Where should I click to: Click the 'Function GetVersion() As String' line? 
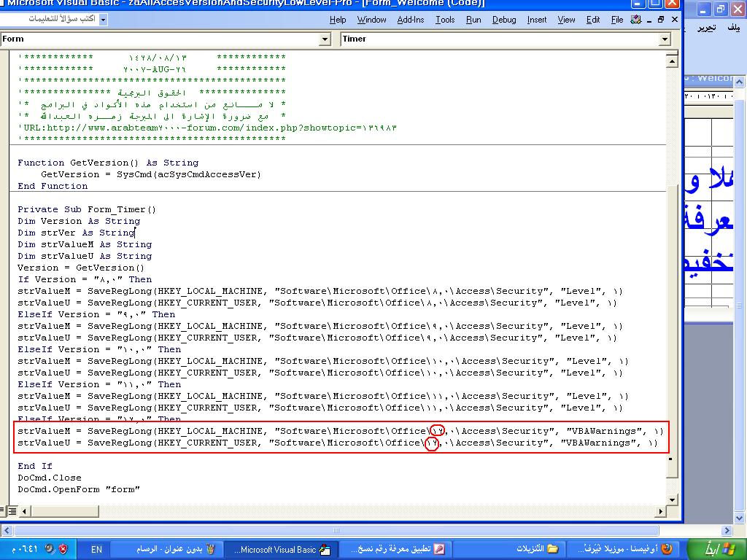(108, 163)
